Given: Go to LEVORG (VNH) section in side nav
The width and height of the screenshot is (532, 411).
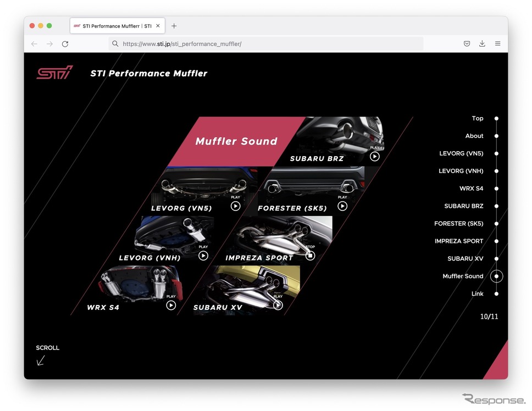Looking at the screenshot, I should 461,171.
